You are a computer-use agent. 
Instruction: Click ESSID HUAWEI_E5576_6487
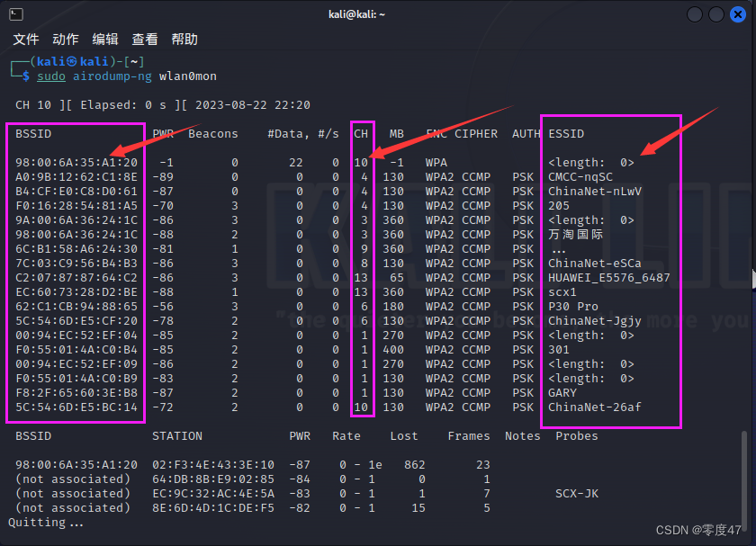tap(609, 278)
